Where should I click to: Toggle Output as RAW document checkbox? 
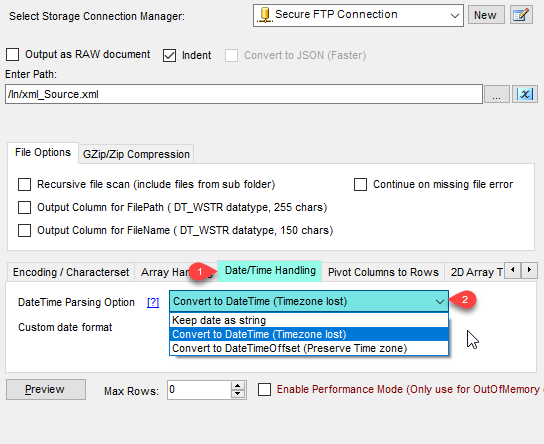(12, 54)
